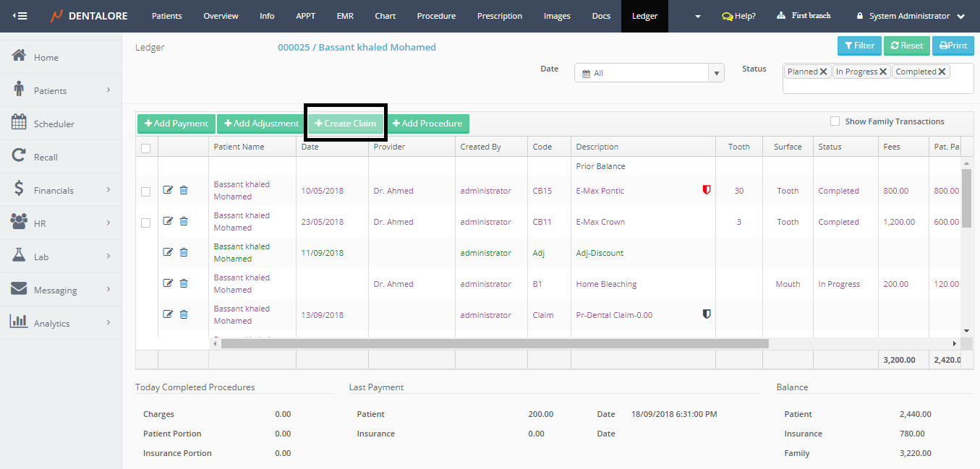Image resolution: width=980 pixels, height=469 pixels.
Task: Toggle the select-all checkbox in table header
Action: click(x=146, y=148)
